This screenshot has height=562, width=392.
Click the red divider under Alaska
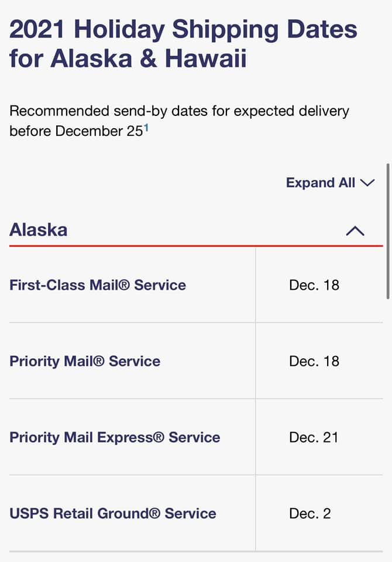pos(196,246)
